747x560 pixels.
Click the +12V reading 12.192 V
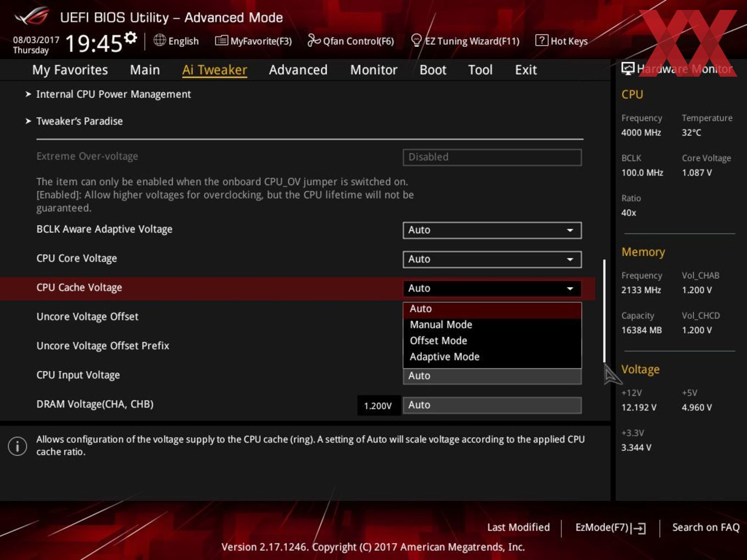coord(639,407)
